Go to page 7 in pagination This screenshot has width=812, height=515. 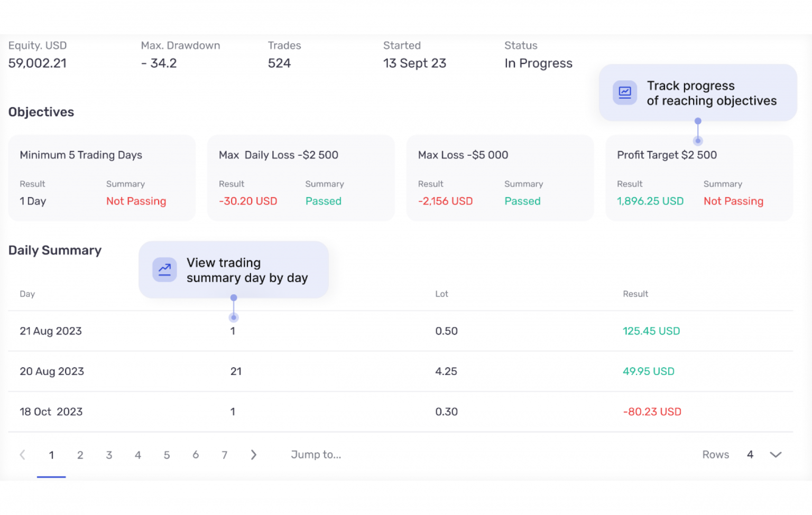coord(224,454)
